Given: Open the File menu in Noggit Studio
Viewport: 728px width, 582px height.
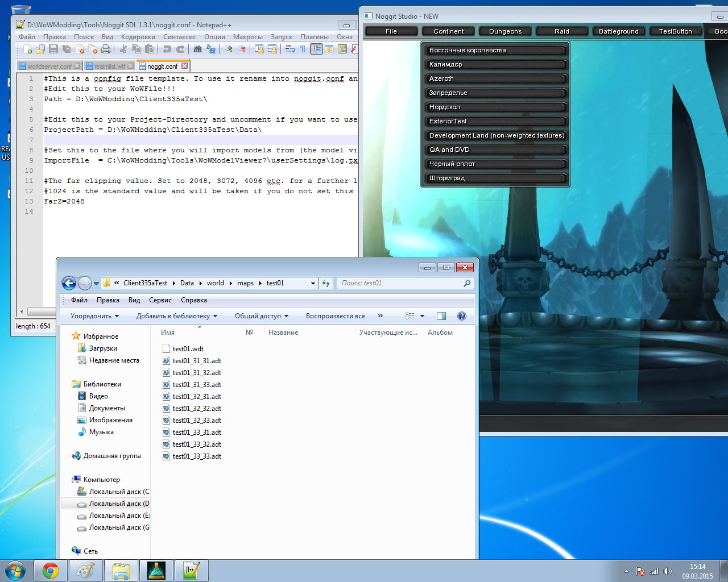Looking at the screenshot, I should tap(391, 31).
